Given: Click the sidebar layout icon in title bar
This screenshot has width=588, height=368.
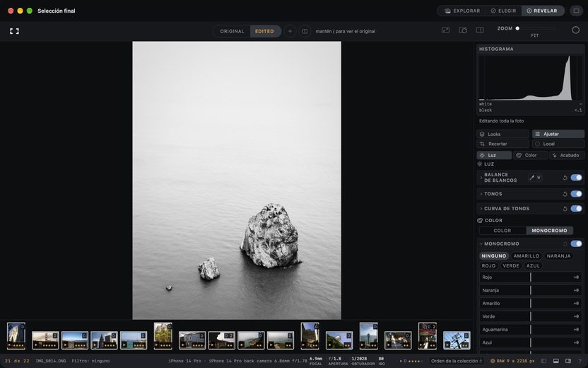Looking at the screenshot, I should pos(576,11).
